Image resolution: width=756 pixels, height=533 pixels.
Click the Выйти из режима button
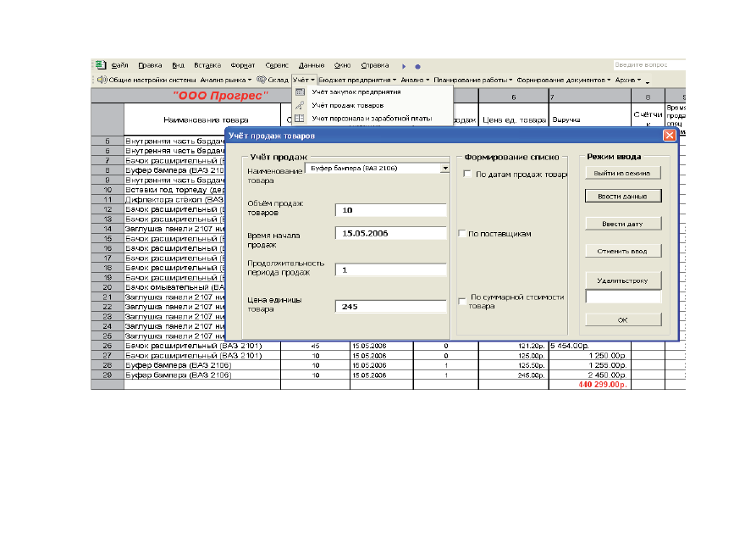coord(622,173)
